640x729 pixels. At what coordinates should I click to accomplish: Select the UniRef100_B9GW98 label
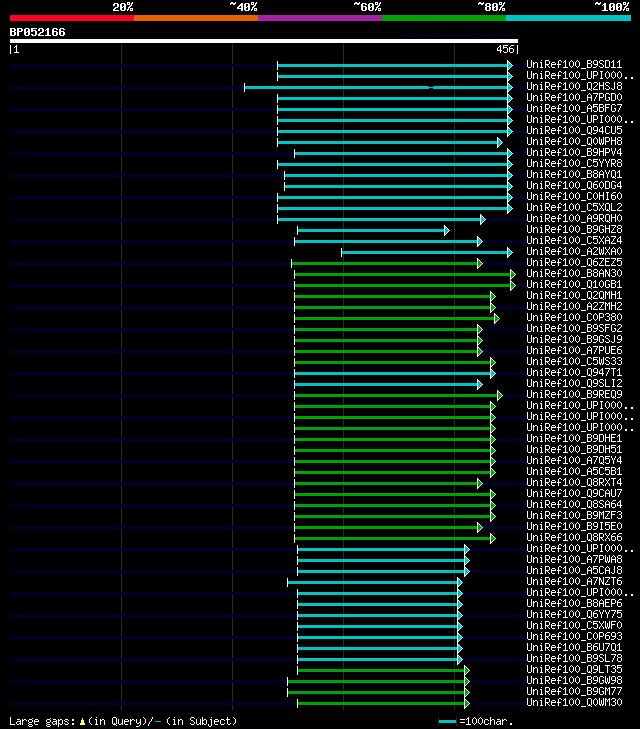click(574, 681)
